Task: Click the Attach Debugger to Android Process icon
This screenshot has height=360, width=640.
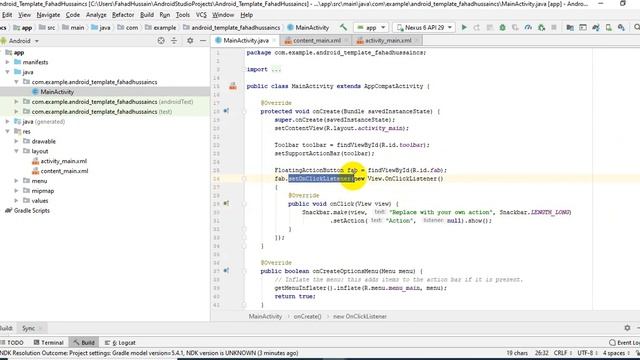Action: coord(542,27)
